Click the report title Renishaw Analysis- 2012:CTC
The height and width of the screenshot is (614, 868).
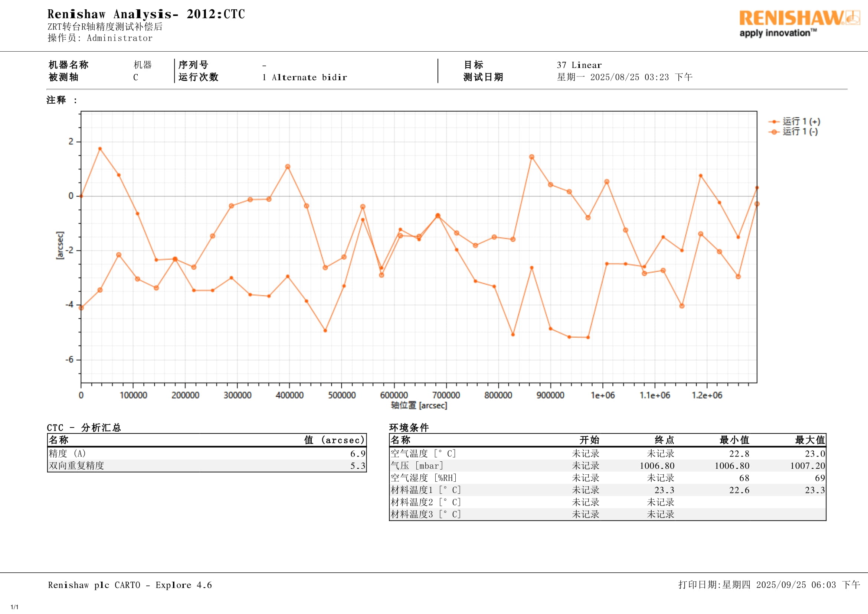pos(146,14)
